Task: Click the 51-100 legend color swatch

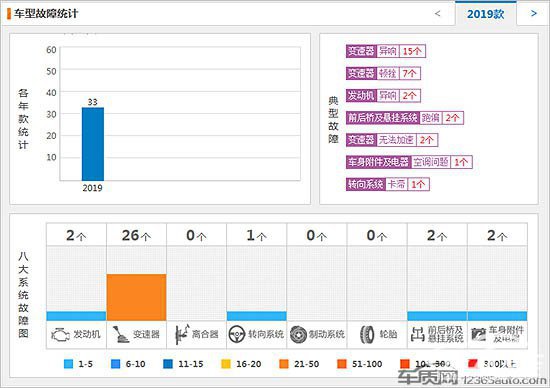Action: (342, 364)
